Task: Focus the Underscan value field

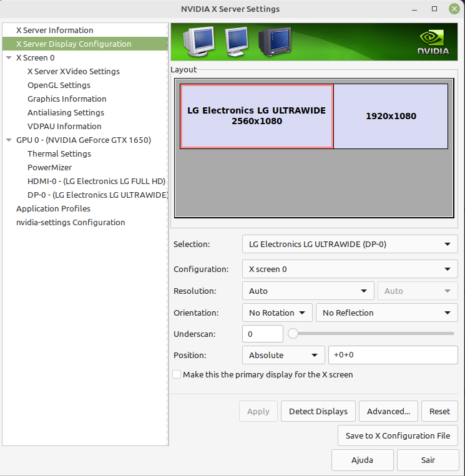Action: (263, 334)
